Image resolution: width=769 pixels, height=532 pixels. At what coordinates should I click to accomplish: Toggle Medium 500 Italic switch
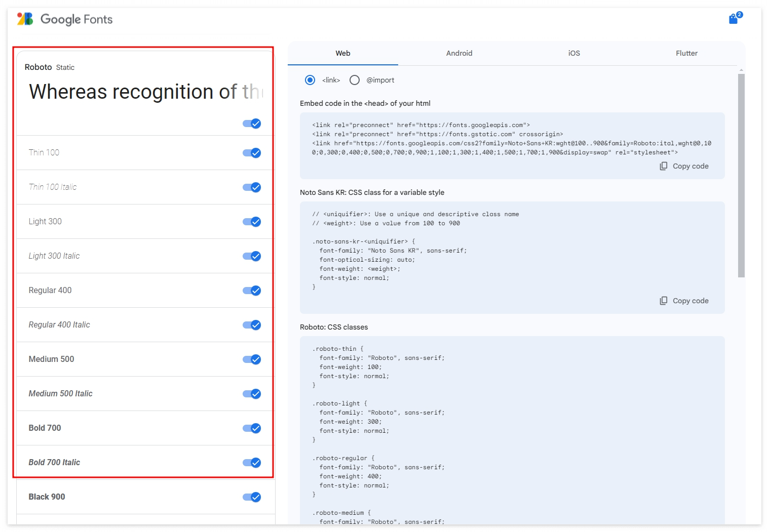click(252, 394)
